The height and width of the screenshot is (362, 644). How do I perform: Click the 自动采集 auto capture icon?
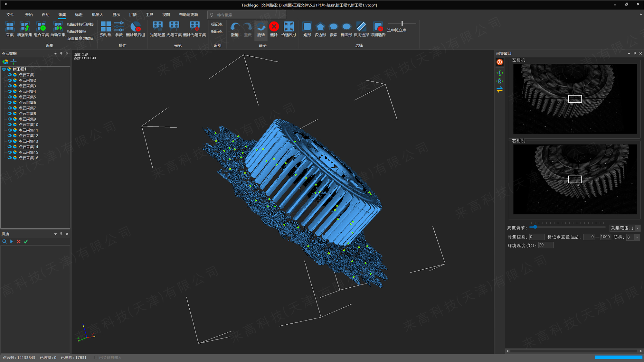tap(58, 27)
